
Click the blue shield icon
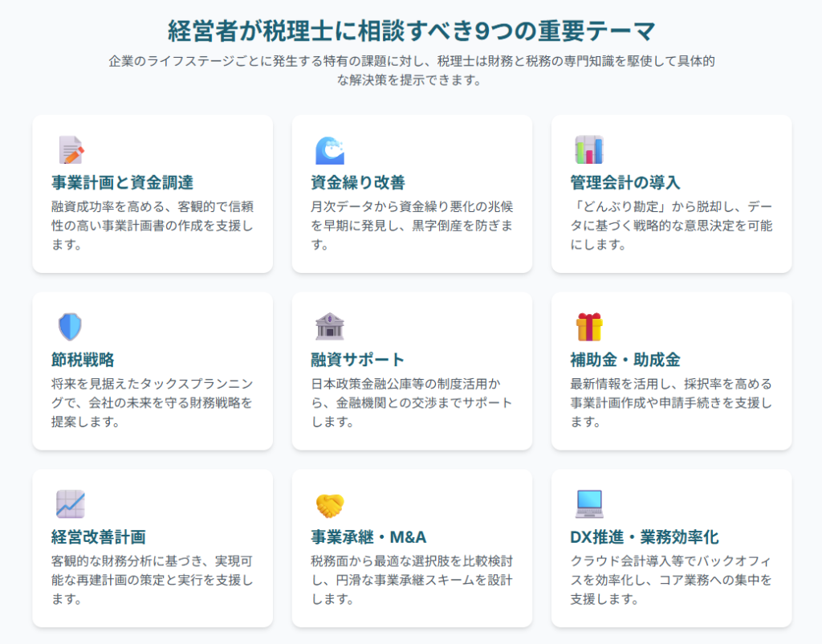(70, 327)
